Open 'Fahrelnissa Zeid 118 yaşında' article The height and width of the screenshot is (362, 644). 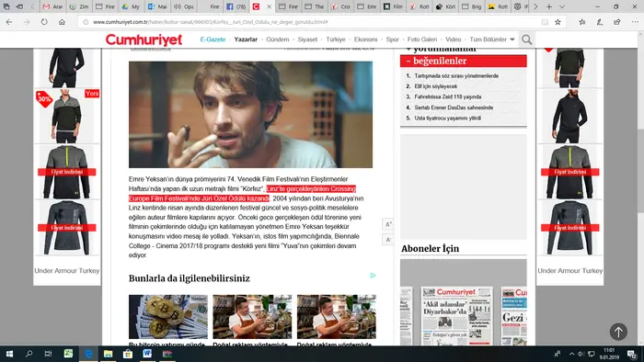(448, 96)
